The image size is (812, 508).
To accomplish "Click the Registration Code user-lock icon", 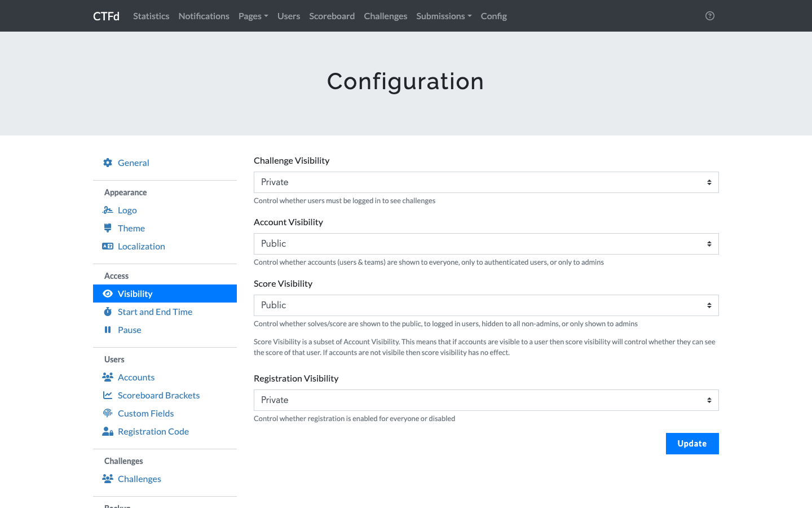I will [x=108, y=431].
